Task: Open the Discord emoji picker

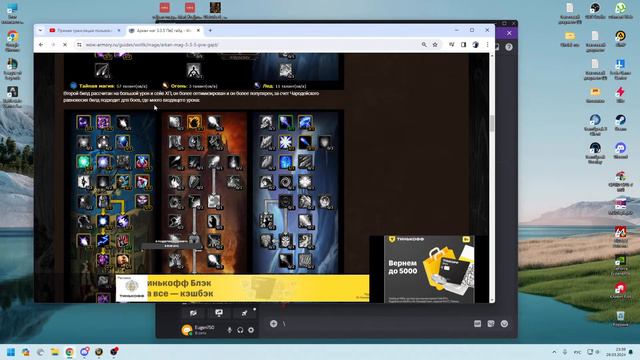Action: 504,324
